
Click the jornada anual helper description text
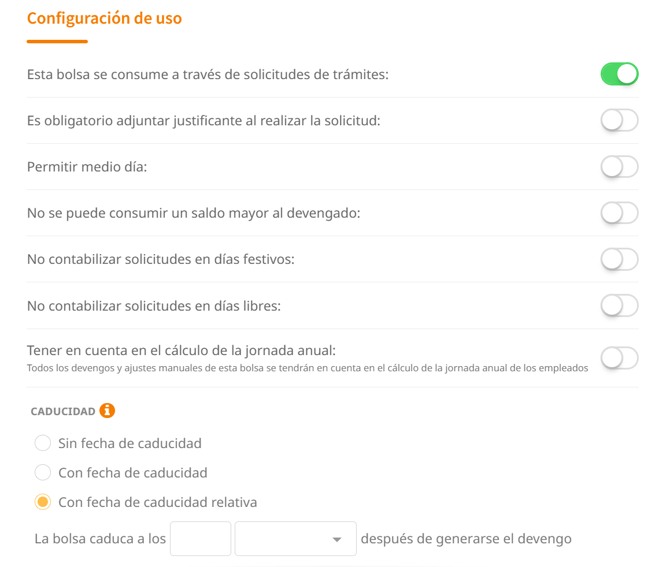[307, 368]
